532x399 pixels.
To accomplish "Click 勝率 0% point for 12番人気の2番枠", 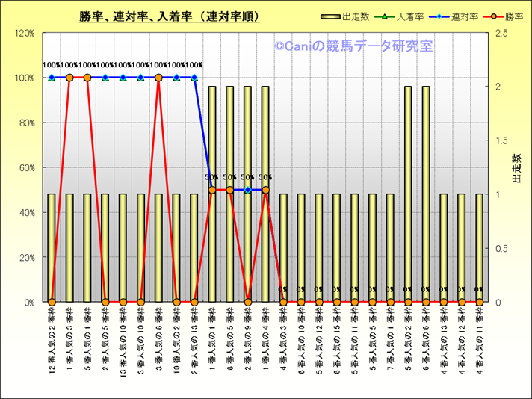I will coord(52,302).
